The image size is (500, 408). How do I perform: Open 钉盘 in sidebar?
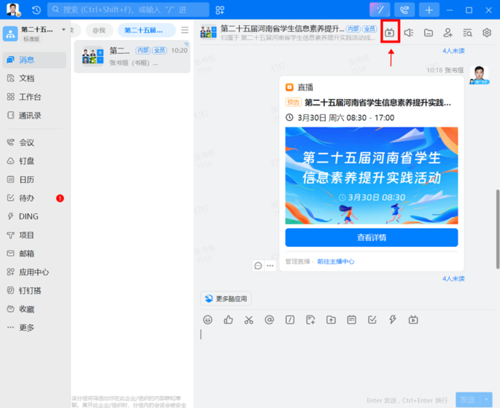pyautogui.click(x=34, y=161)
